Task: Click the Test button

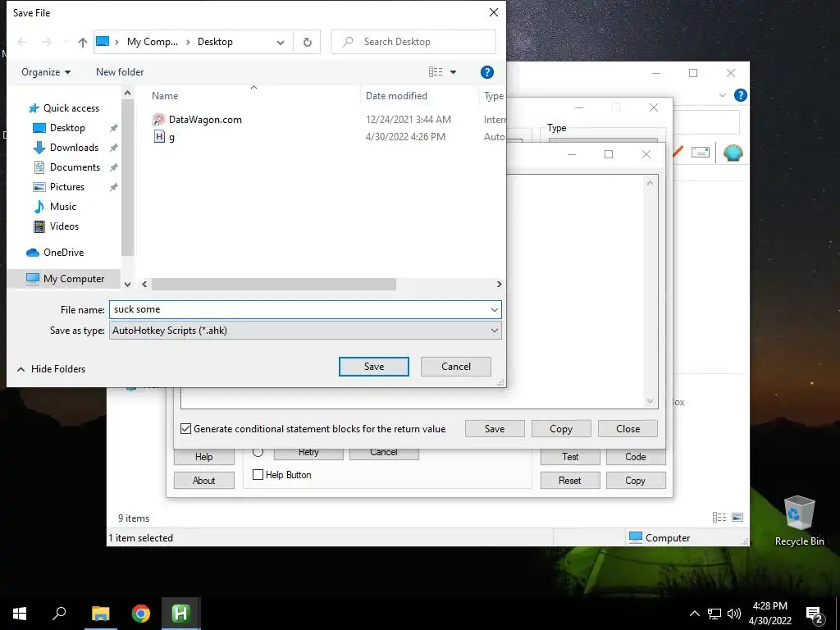Action: point(570,457)
